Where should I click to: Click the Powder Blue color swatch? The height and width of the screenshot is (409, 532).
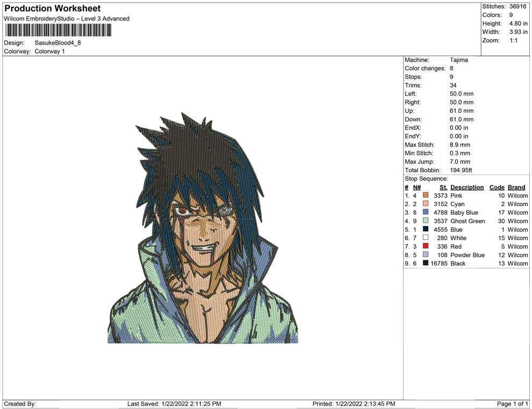tap(426, 254)
